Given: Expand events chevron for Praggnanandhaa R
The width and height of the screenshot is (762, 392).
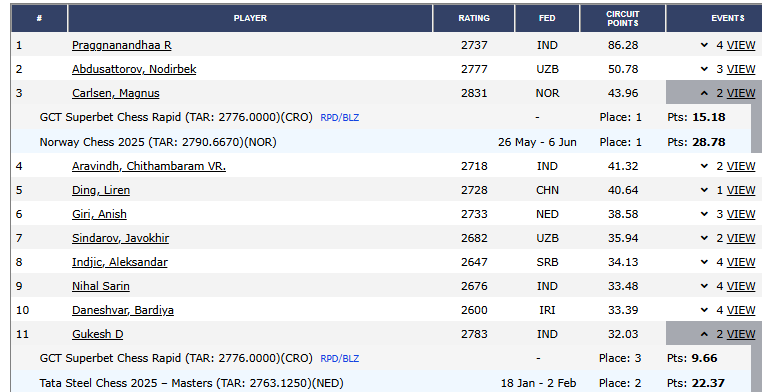Looking at the screenshot, I should (x=704, y=45).
